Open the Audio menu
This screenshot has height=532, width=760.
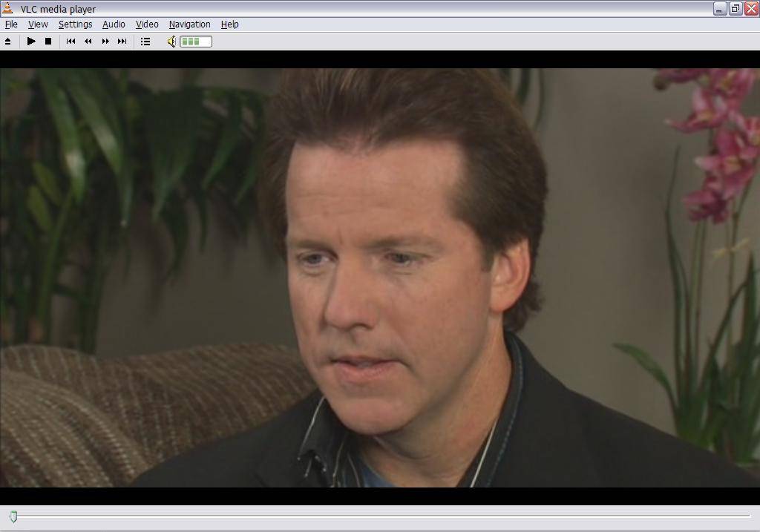point(114,24)
